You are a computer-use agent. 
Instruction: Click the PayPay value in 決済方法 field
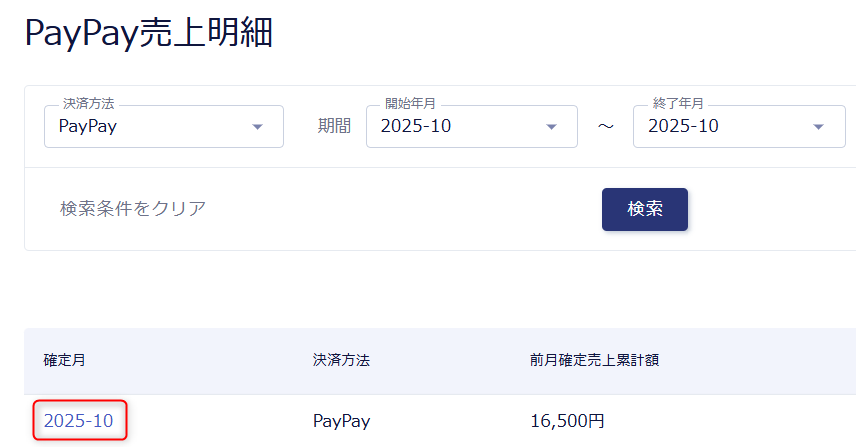(x=89, y=127)
